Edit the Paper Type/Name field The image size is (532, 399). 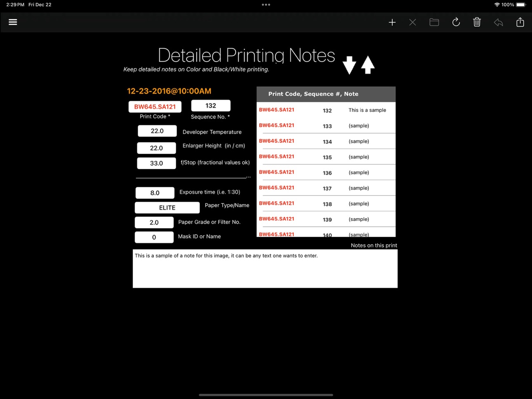167,208
